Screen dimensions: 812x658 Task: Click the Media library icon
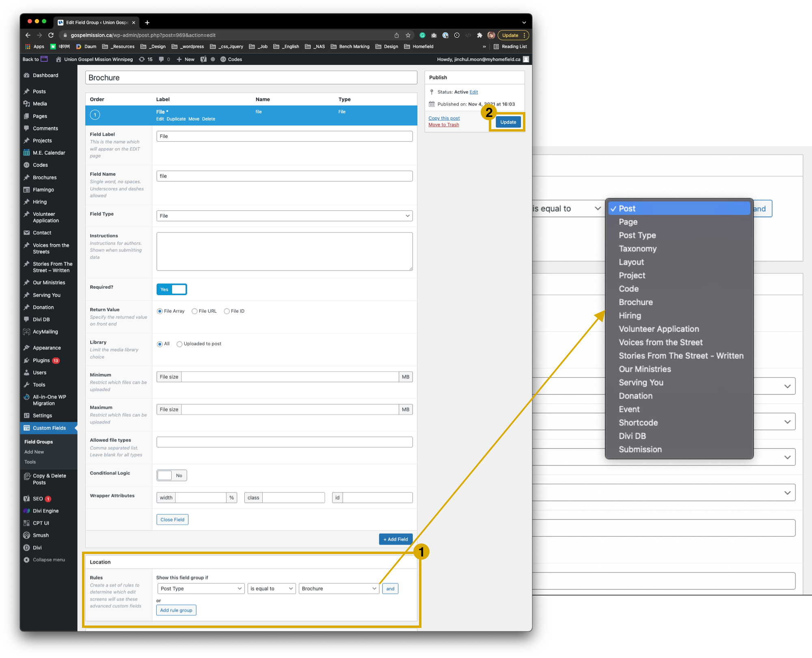tap(27, 104)
